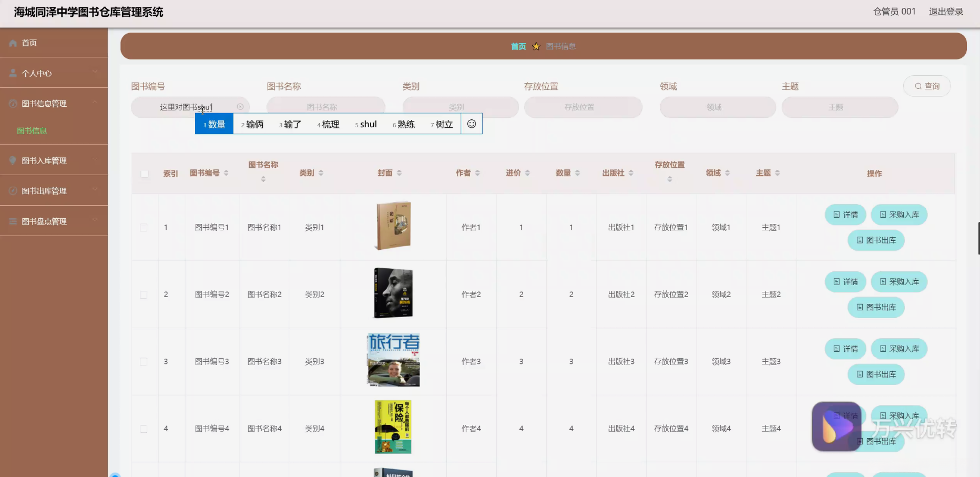Click the star icon in breadcrumb bar

coord(536,46)
